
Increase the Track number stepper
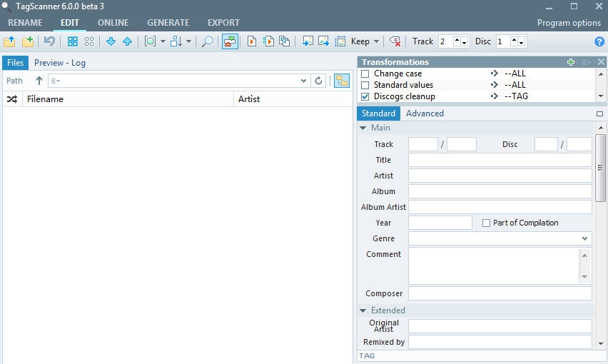coord(457,39)
